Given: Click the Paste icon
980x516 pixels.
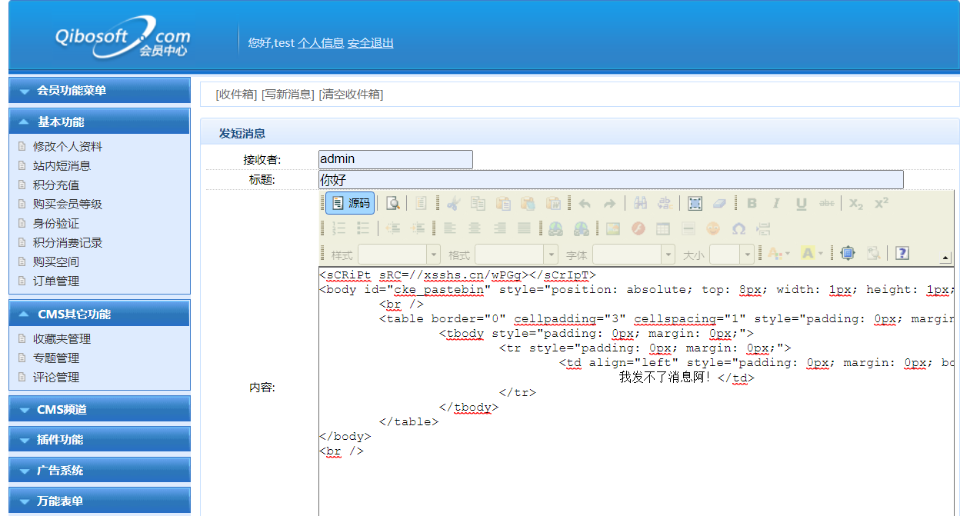Looking at the screenshot, I should (x=503, y=203).
